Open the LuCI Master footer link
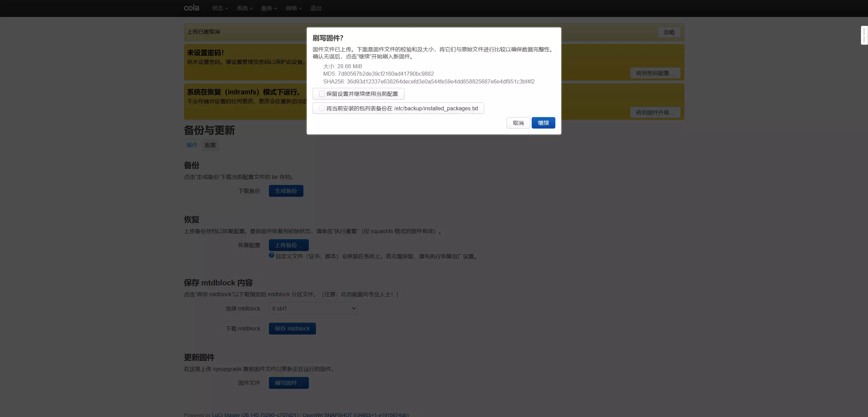 (x=255, y=415)
